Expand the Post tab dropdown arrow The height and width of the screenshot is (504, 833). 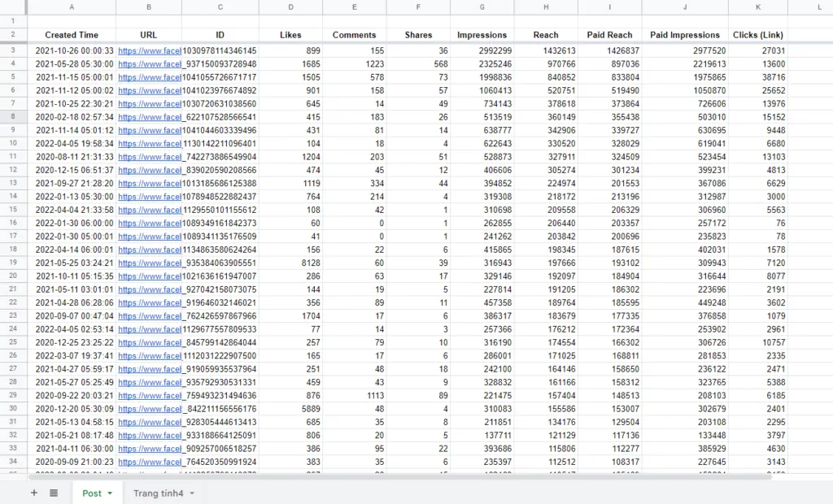110,493
